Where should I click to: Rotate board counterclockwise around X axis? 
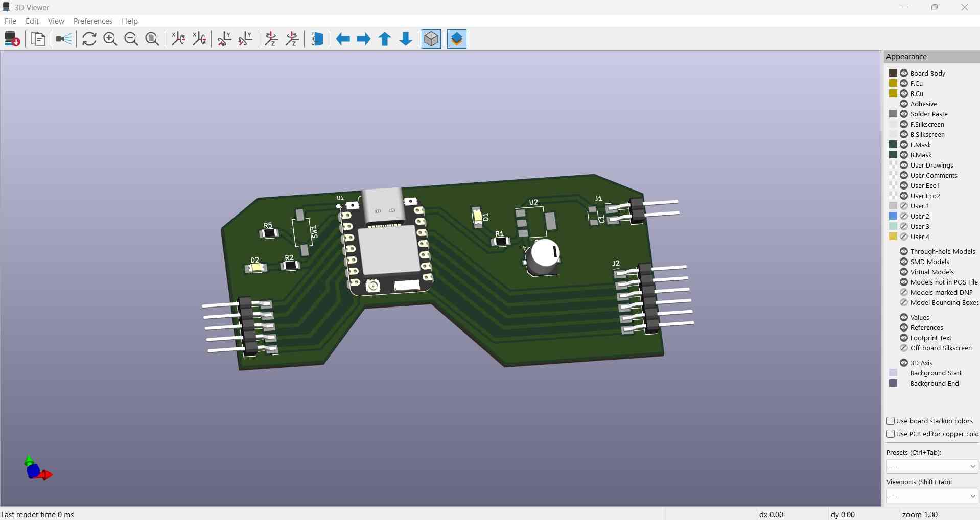(x=199, y=39)
